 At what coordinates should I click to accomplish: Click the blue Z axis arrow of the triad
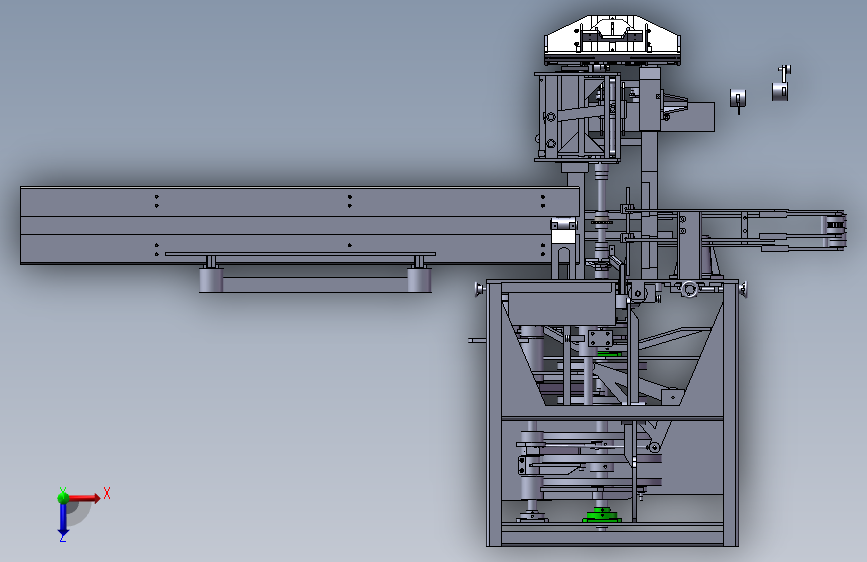(x=63, y=520)
